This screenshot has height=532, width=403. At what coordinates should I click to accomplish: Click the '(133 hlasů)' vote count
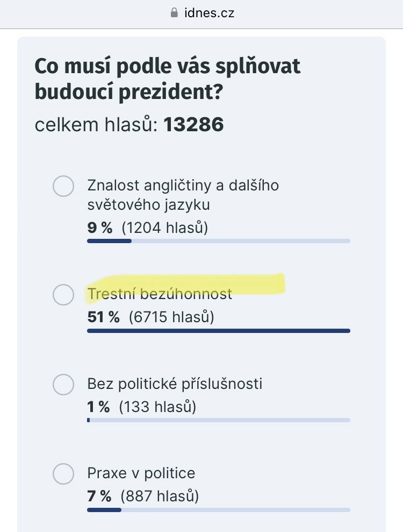point(157,407)
